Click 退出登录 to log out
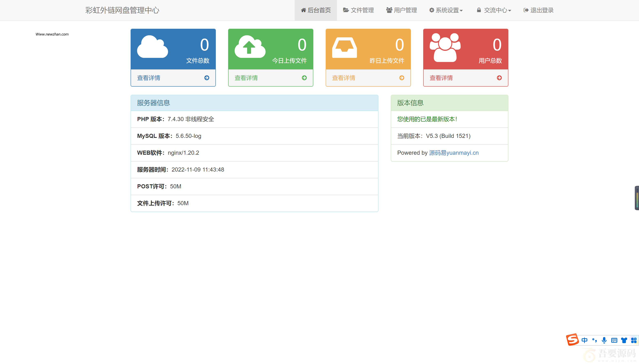This screenshot has width=639, height=364. click(x=538, y=10)
